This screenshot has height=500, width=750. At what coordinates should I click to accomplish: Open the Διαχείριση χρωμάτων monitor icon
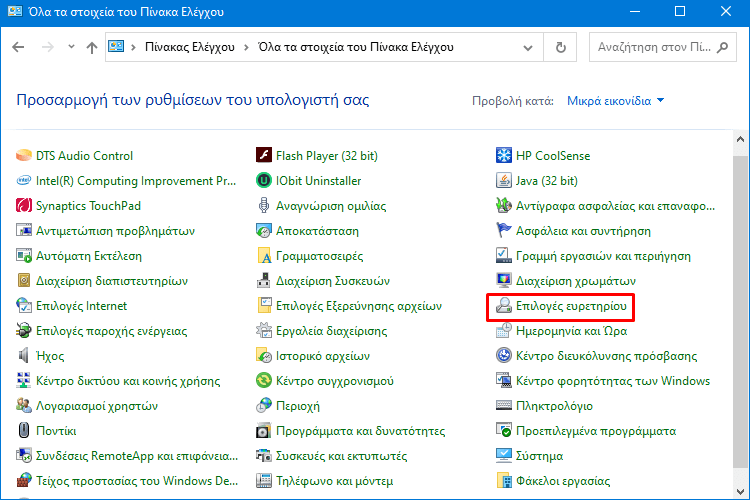click(x=504, y=280)
